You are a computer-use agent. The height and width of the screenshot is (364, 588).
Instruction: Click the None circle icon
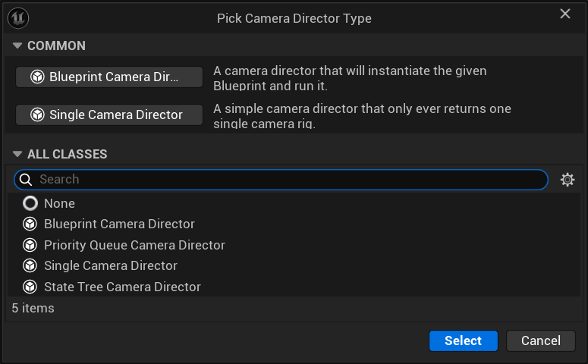pyautogui.click(x=30, y=203)
